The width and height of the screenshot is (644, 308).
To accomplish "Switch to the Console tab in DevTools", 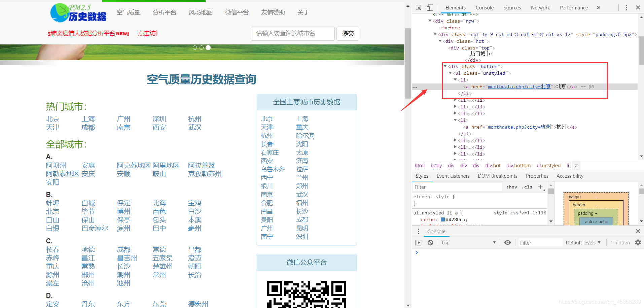I will tap(485, 7).
